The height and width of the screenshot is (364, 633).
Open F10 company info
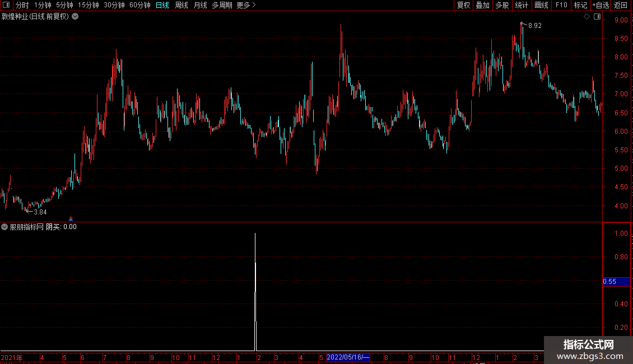pyautogui.click(x=561, y=5)
